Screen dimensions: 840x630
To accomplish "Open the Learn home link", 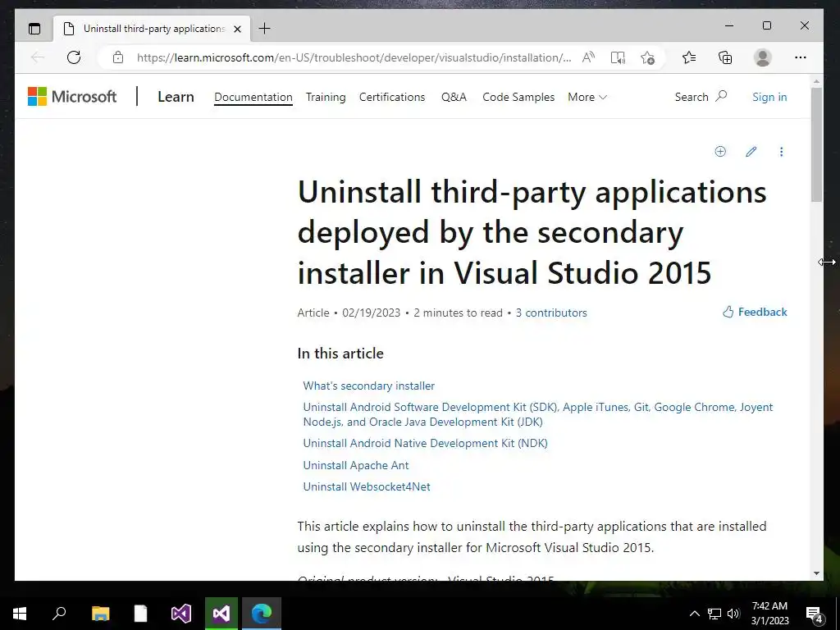I will [x=176, y=97].
